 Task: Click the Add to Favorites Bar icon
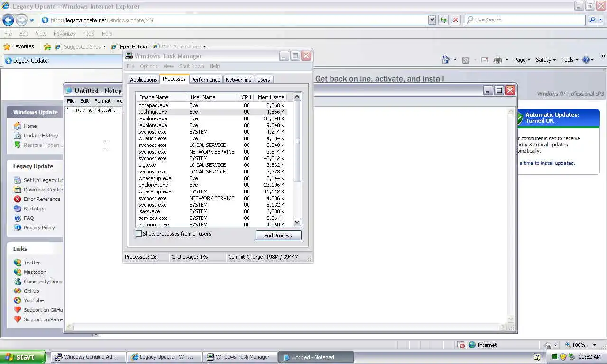(47, 46)
